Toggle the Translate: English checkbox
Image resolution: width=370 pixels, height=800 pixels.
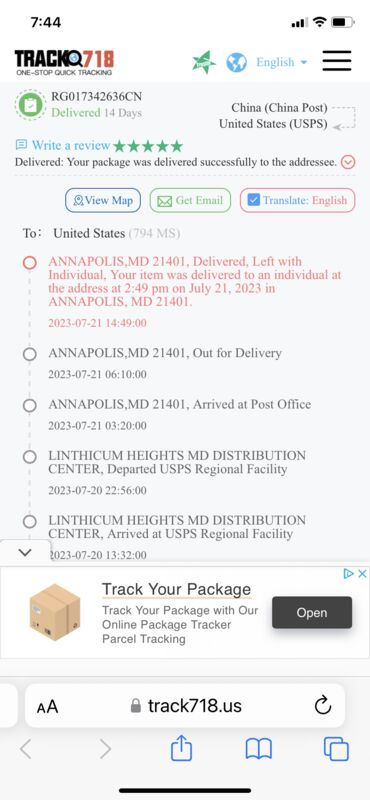click(x=254, y=200)
